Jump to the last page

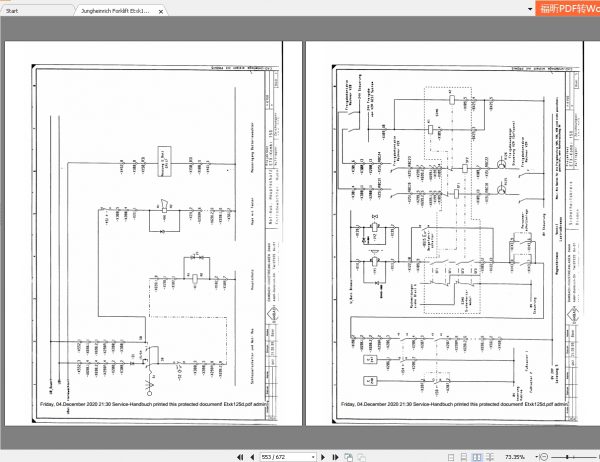[x=336, y=457]
